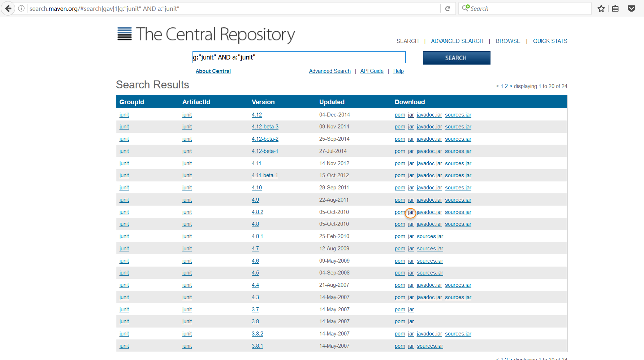This screenshot has width=644, height=360.
Task: Open QUICK STATS in top navigation
Action: tap(550, 41)
